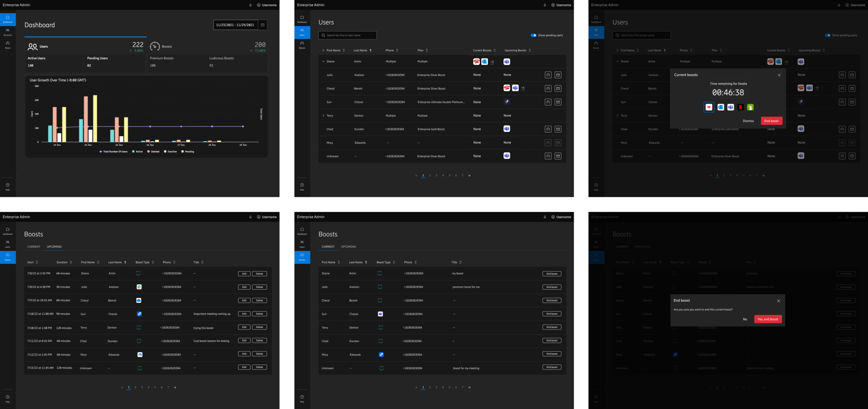Screen dimensions: 868x409
Task: Click the notification bell in the top bar
Action: [x=250, y=5]
